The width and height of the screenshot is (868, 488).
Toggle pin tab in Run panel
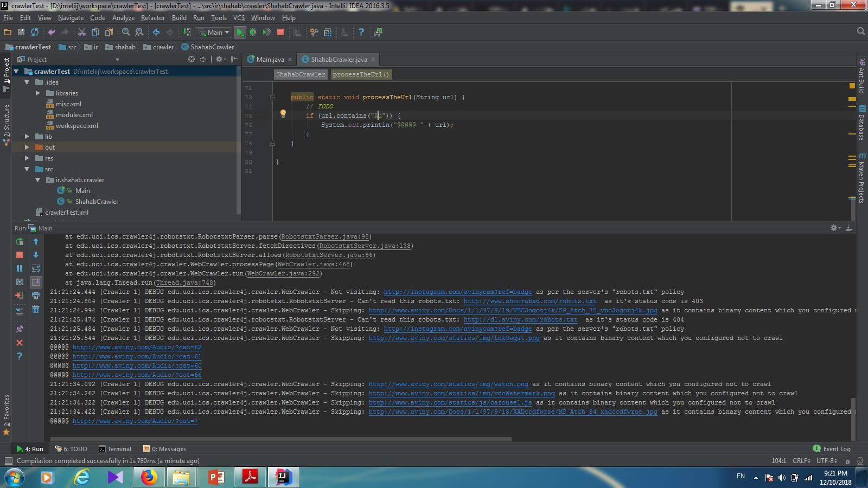coord(20,329)
